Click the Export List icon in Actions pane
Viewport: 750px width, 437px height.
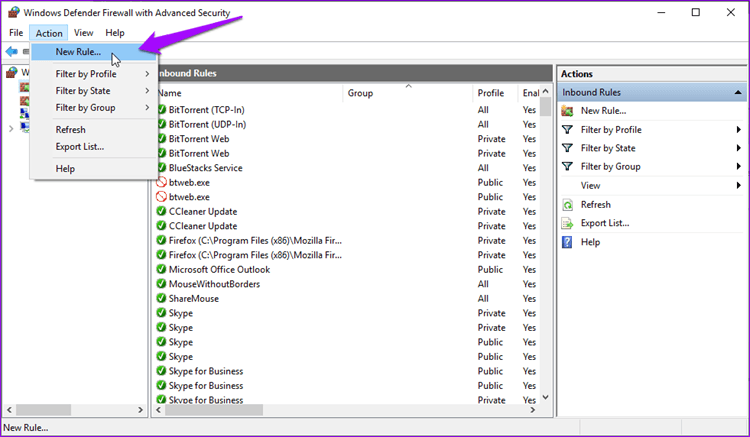(567, 223)
